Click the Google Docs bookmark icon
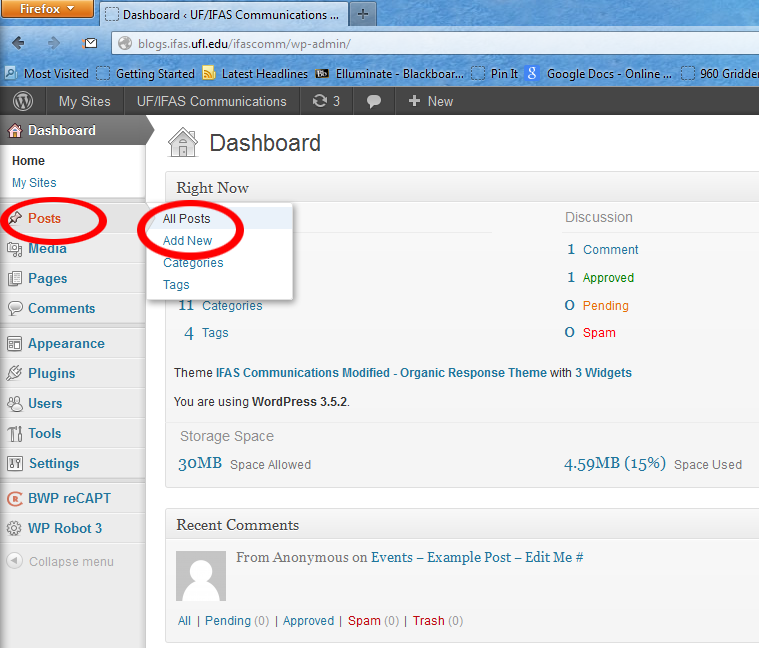The height and width of the screenshot is (648, 759). [532, 73]
